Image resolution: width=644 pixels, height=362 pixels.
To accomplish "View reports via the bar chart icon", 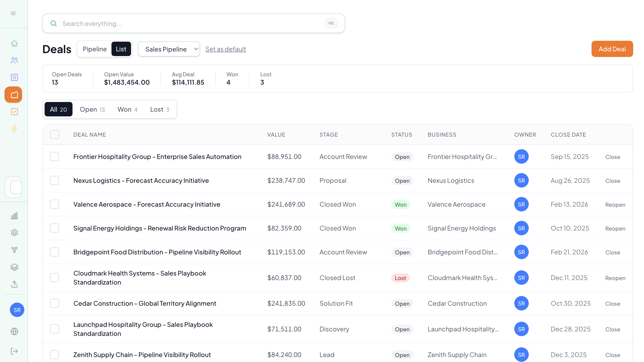I will click(x=14, y=216).
